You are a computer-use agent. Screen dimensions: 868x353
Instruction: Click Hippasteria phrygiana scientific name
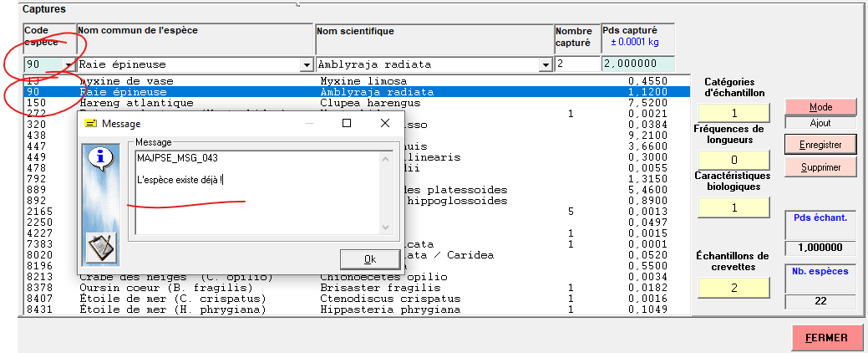tap(390, 310)
